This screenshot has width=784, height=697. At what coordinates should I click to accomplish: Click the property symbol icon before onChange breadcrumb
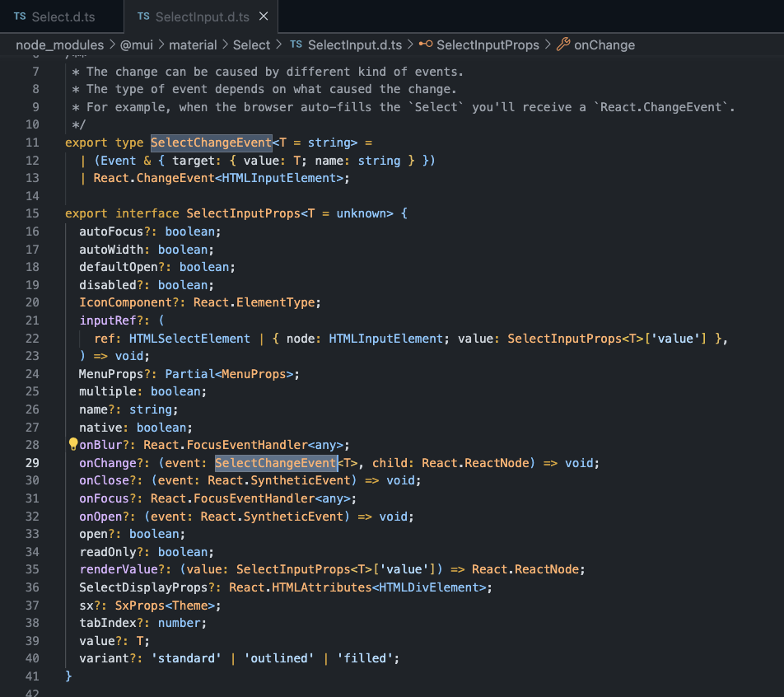pos(563,44)
